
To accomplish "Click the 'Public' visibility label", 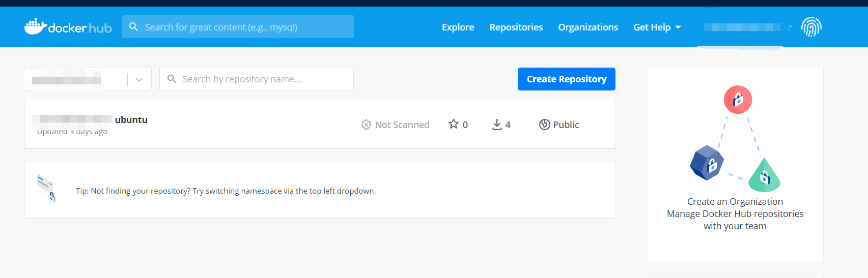I will click(x=566, y=125).
